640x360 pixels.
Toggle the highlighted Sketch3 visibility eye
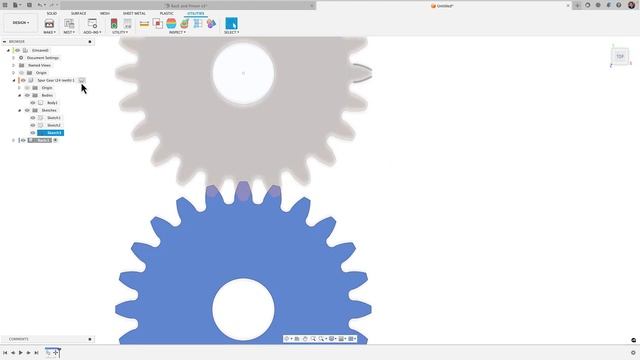tap(33, 133)
